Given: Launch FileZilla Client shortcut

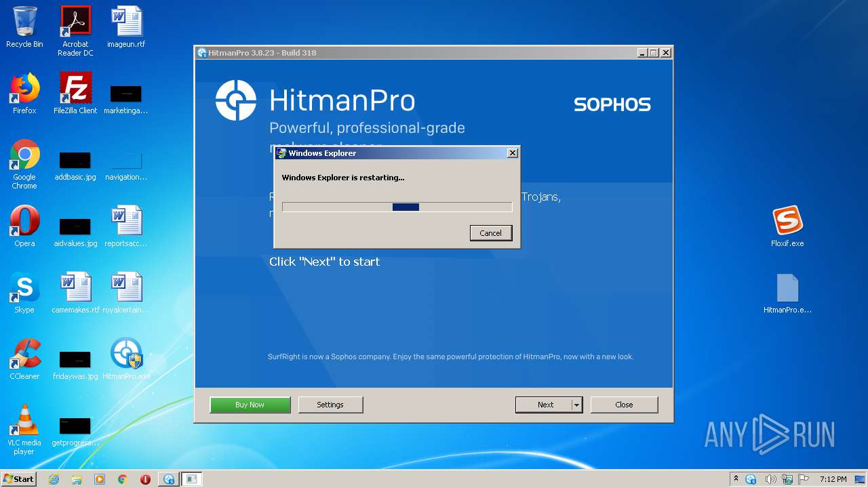Looking at the screenshot, I should (x=75, y=94).
